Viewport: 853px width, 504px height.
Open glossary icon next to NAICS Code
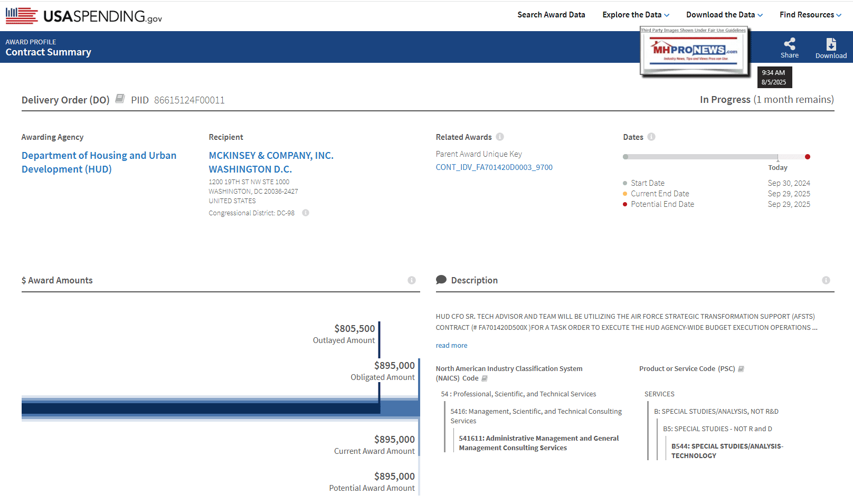click(485, 378)
